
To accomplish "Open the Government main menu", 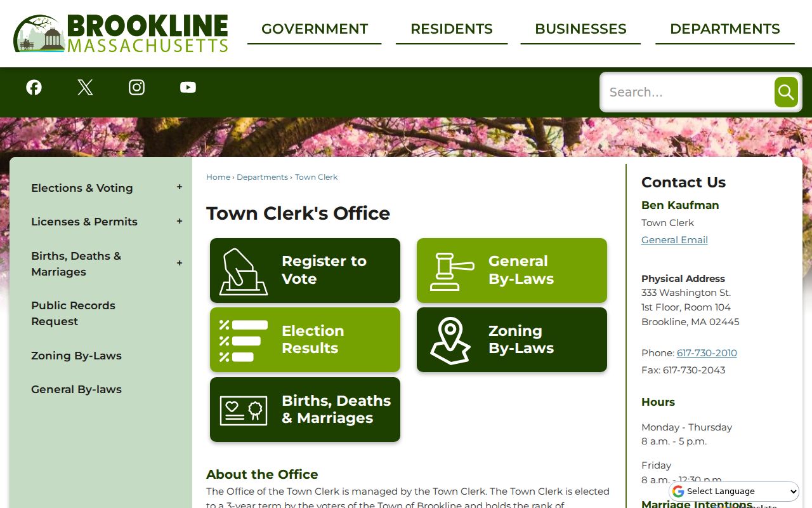I will 315,29.
